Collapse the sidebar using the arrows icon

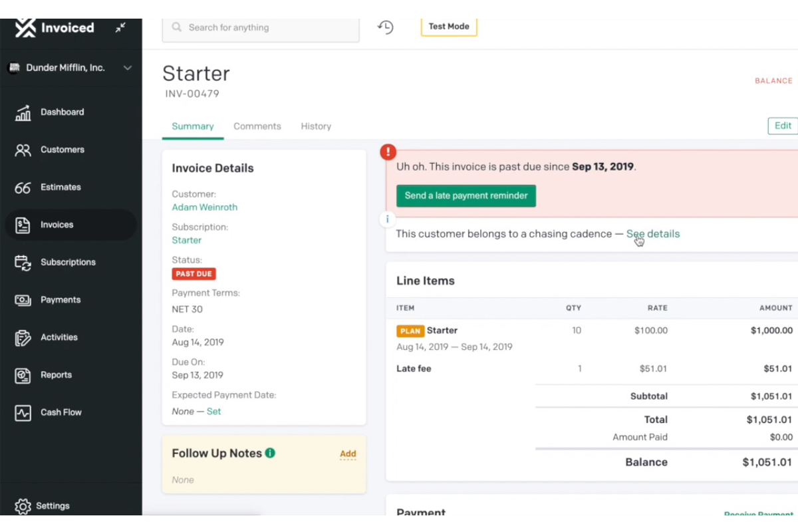point(120,28)
